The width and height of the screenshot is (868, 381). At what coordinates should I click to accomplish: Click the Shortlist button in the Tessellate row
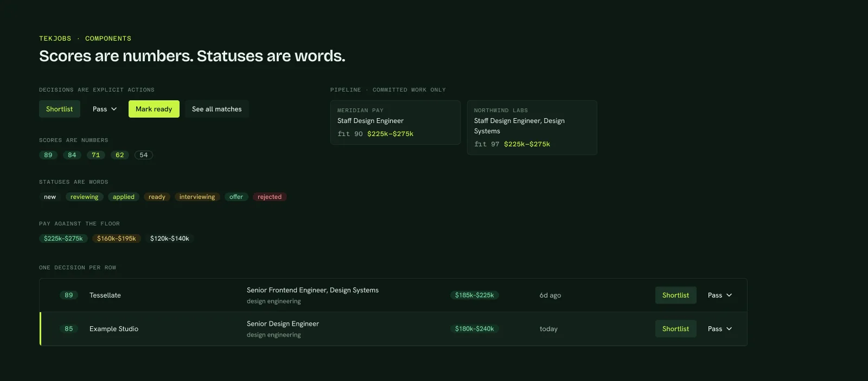(675, 295)
